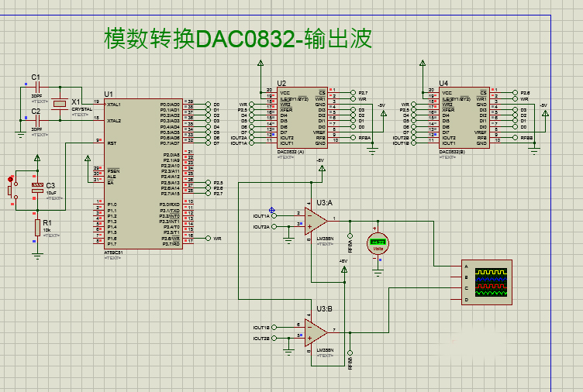The height and width of the screenshot is (392, 583).
Task: Click the power arrow terminal above C3
Action: (37, 158)
